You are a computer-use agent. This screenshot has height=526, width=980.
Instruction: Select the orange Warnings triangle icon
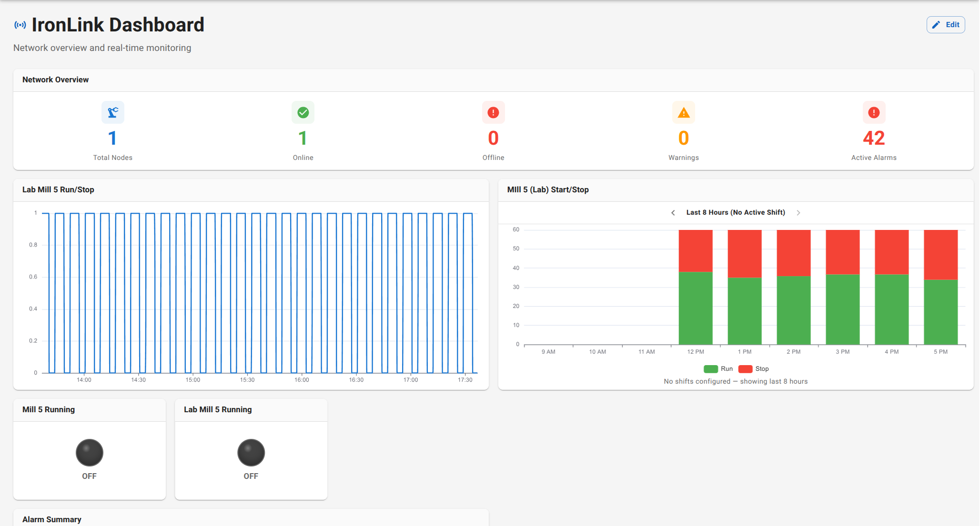pos(683,112)
